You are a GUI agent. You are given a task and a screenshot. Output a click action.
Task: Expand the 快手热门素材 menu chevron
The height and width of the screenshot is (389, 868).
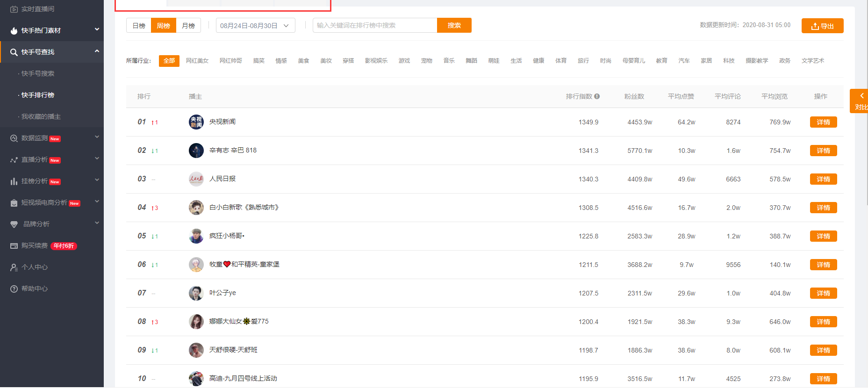click(x=97, y=29)
